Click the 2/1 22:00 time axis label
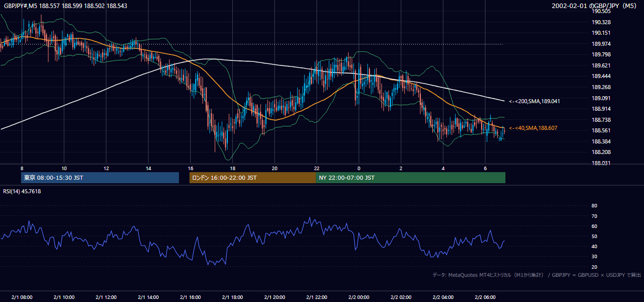644x302 pixels. point(316,297)
